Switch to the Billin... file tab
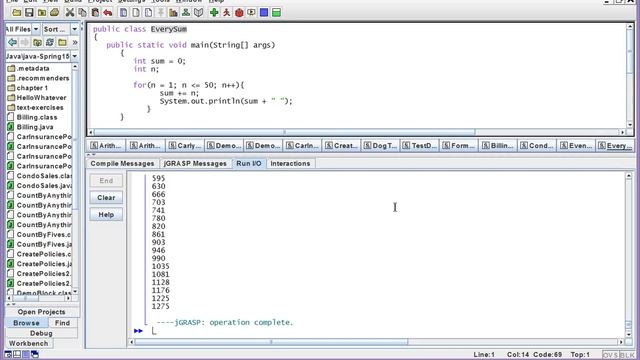 (x=498, y=145)
